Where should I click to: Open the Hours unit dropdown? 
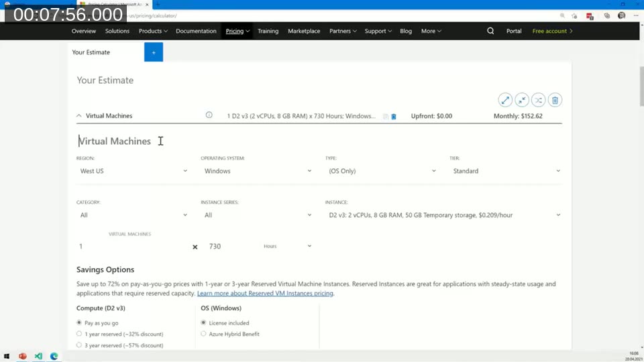[x=288, y=246]
